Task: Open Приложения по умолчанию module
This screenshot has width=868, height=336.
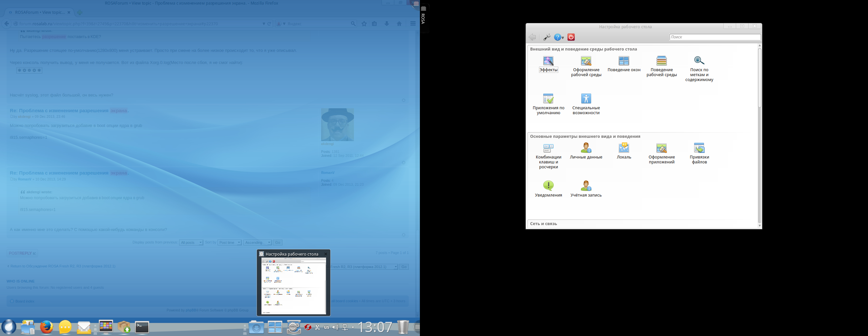Action: tap(548, 99)
